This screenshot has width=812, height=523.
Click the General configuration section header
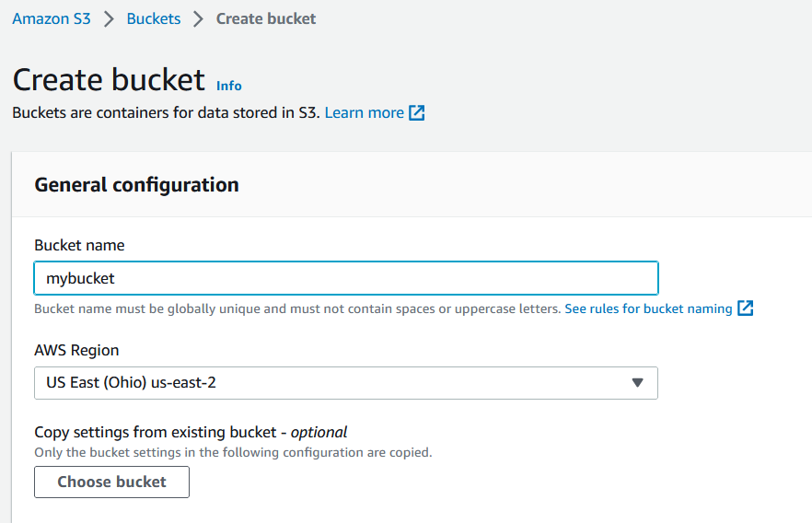[x=136, y=185]
